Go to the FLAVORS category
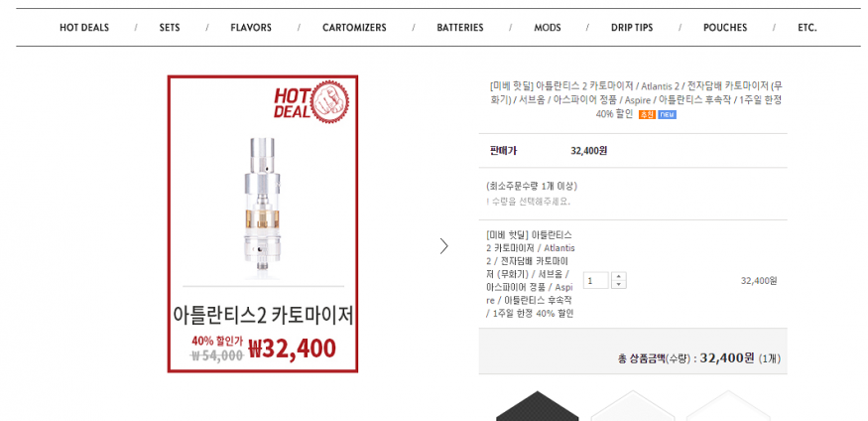868x421 pixels. tap(251, 28)
